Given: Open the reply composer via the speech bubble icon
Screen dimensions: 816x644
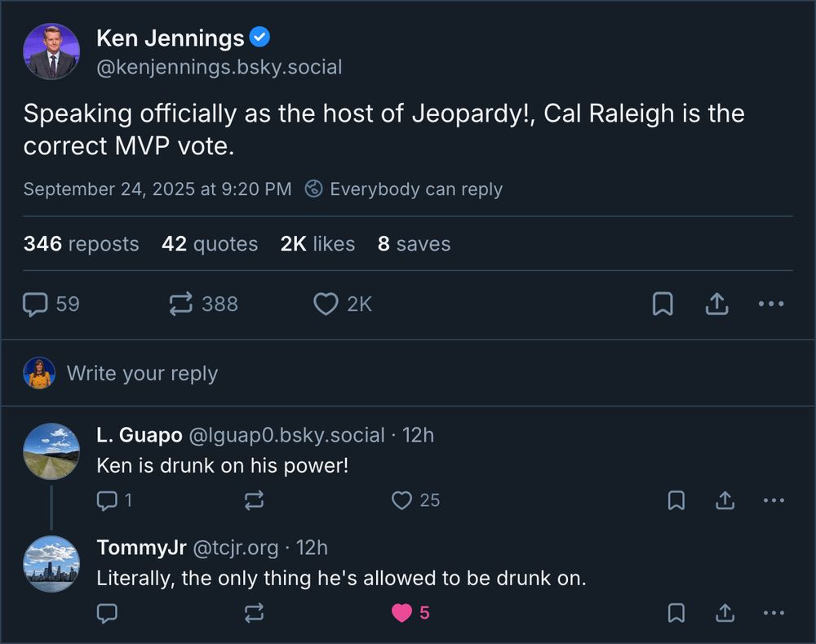Looking at the screenshot, I should click(x=34, y=303).
